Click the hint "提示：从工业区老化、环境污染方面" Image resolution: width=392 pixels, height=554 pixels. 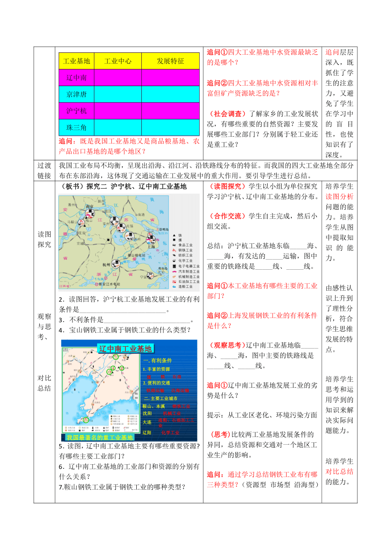tap(262, 415)
